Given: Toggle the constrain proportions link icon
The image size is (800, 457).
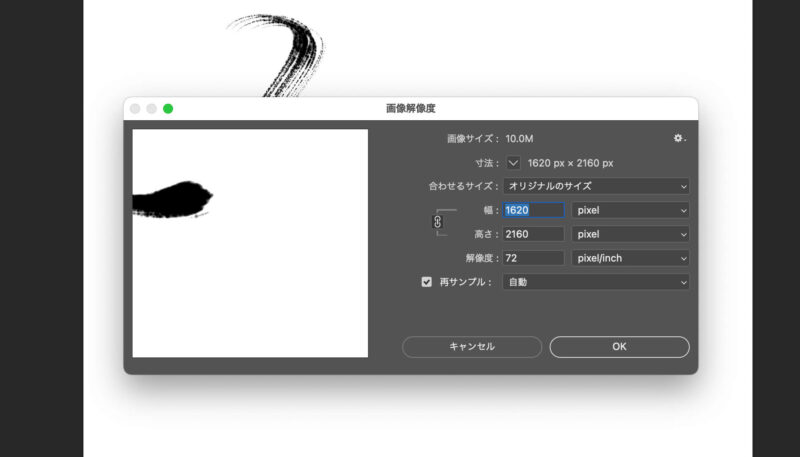Looking at the screenshot, I should (x=437, y=222).
